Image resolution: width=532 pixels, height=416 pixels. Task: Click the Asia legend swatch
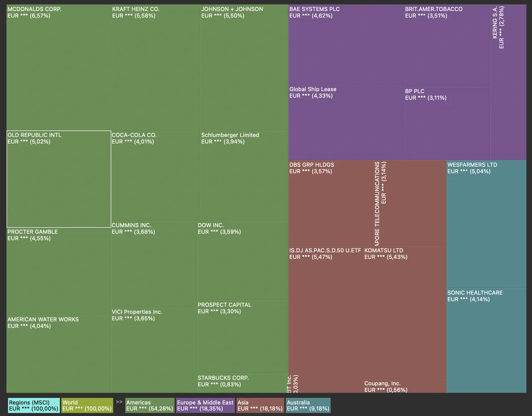[260, 406]
